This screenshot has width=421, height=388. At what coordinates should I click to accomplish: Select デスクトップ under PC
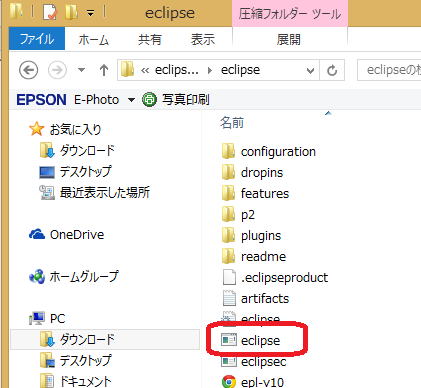pyautogui.click(x=85, y=361)
